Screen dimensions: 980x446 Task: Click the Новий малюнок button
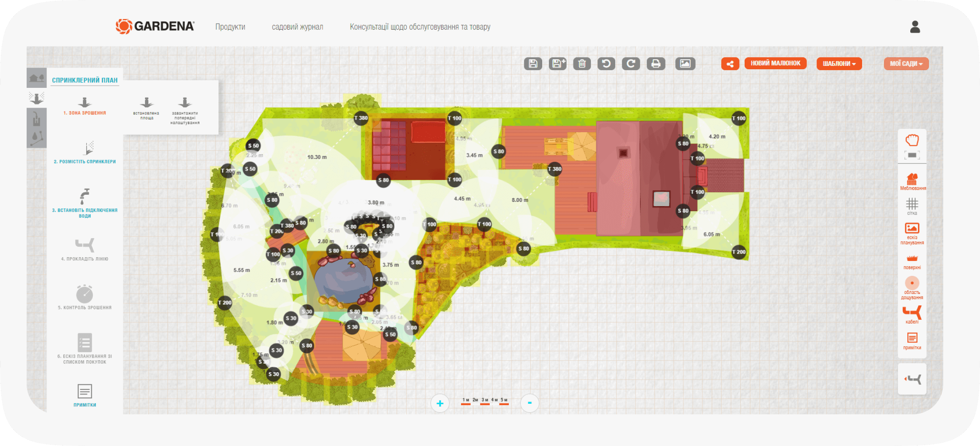[x=775, y=63]
